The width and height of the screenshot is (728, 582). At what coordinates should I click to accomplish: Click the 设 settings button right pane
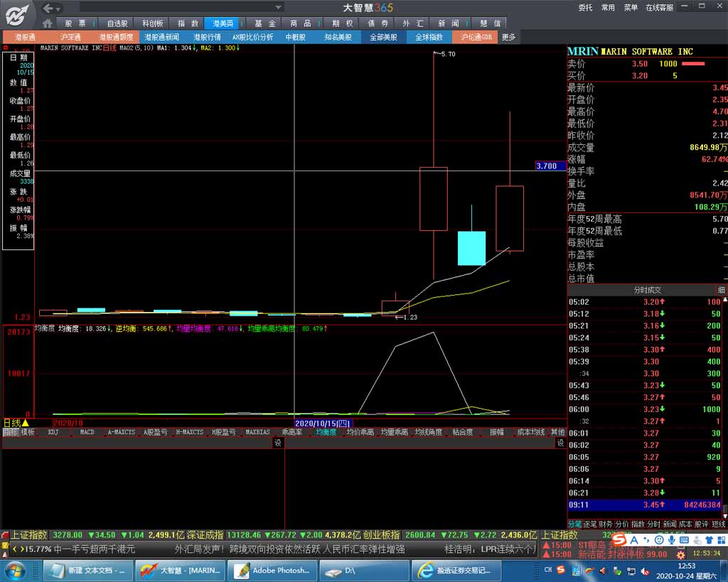560,443
